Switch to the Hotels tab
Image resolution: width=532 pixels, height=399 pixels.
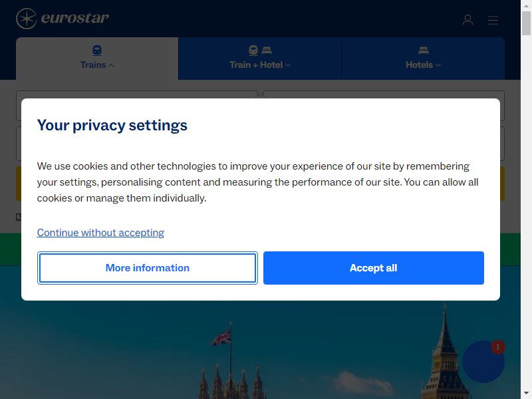[423, 59]
